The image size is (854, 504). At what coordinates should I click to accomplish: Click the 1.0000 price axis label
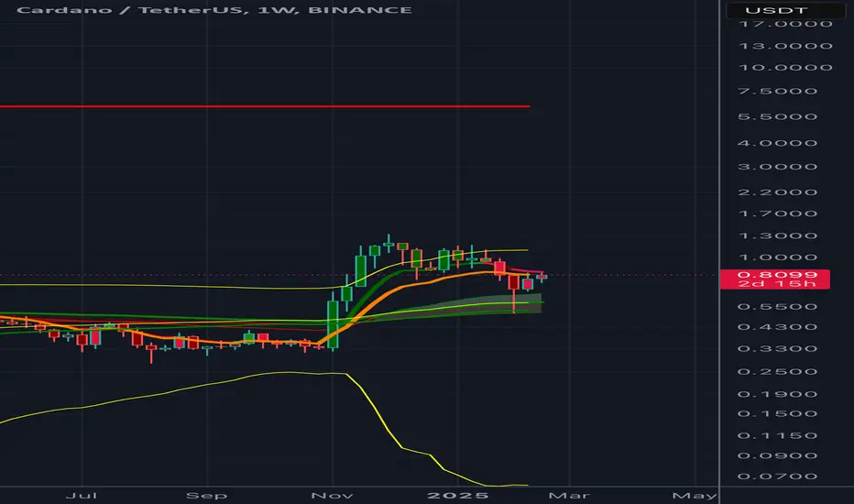point(777,257)
